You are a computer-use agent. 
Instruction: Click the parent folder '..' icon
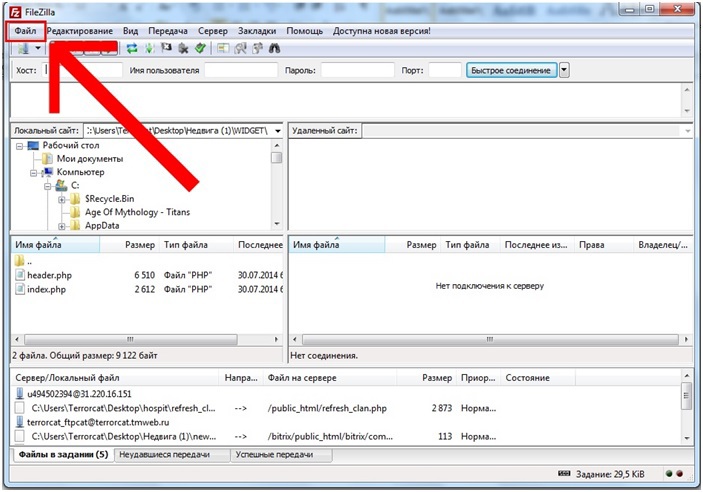coord(19,261)
